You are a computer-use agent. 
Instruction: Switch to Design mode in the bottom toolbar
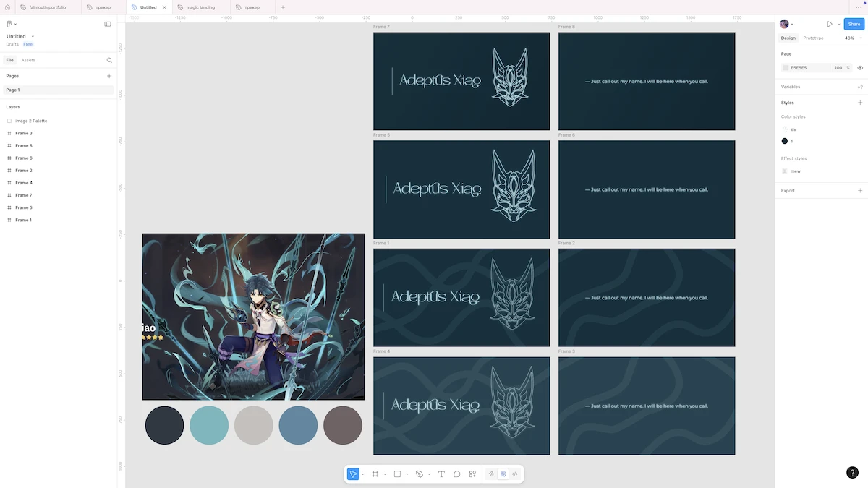(503, 474)
